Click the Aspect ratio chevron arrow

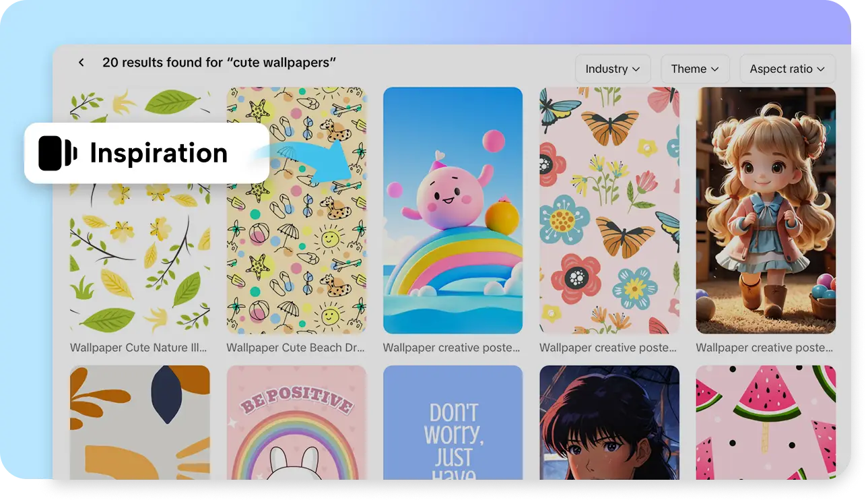point(822,69)
